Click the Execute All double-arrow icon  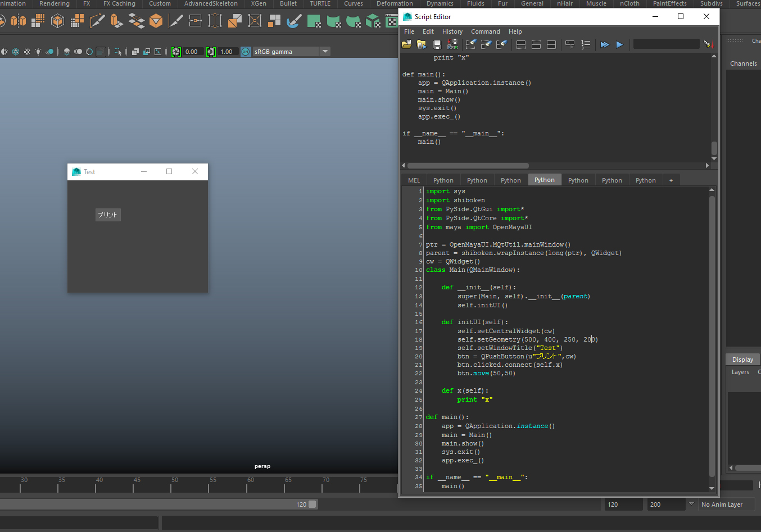(x=604, y=44)
